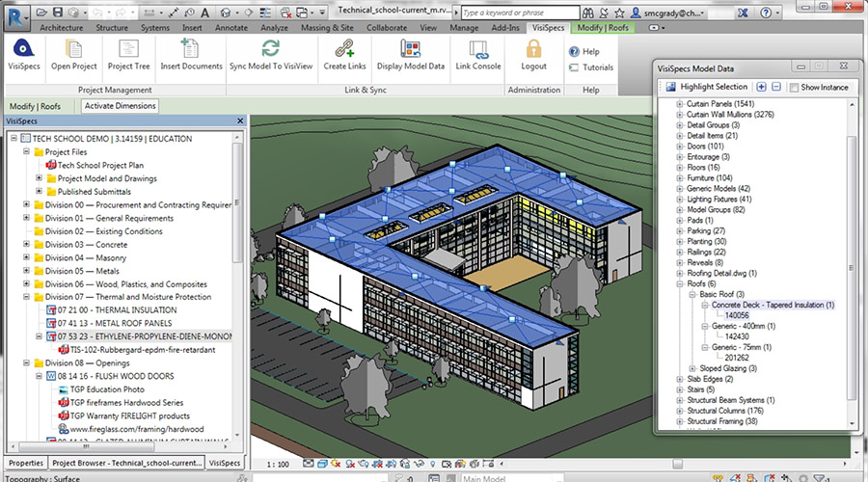Image resolution: width=868 pixels, height=482 pixels.
Task: Select the Text tool (A) in quick access toolbar
Action: point(204,13)
